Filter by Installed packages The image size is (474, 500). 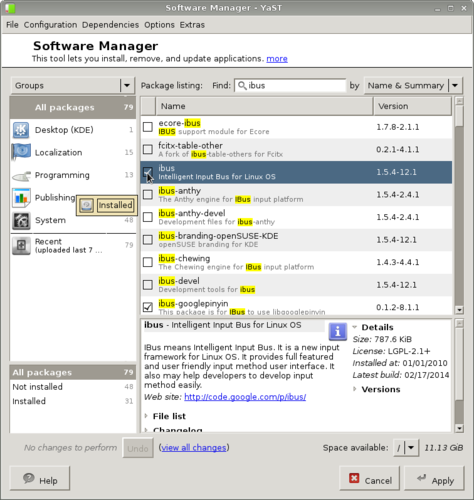[x=73, y=401]
